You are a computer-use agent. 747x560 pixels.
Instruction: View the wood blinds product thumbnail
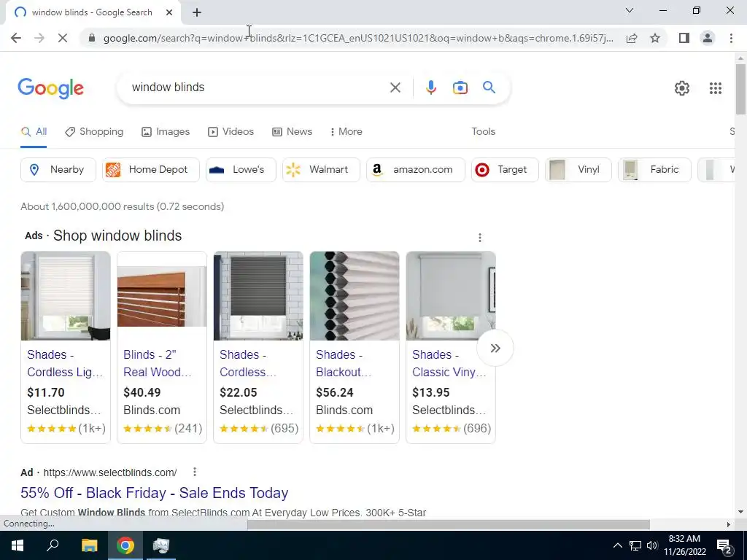tap(162, 296)
